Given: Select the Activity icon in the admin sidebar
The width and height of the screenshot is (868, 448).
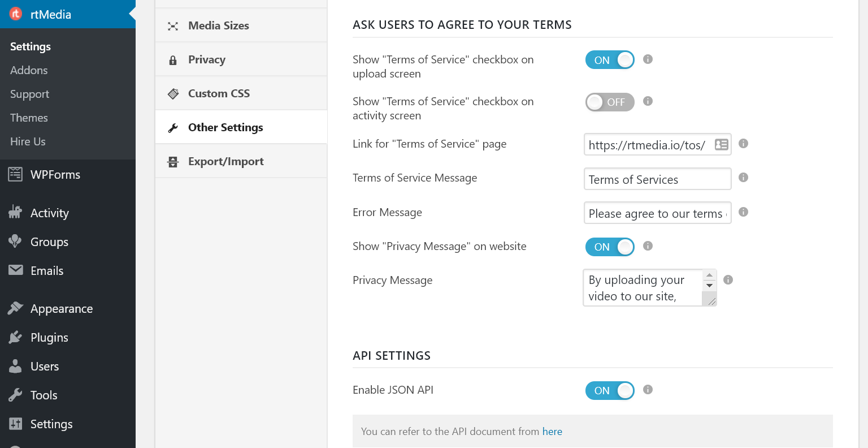Looking at the screenshot, I should [16, 213].
